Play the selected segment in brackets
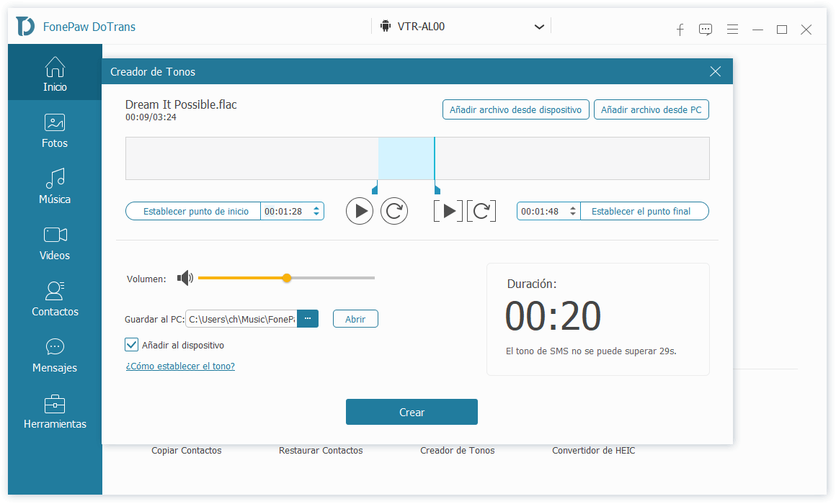The image size is (836, 504). tap(448, 211)
